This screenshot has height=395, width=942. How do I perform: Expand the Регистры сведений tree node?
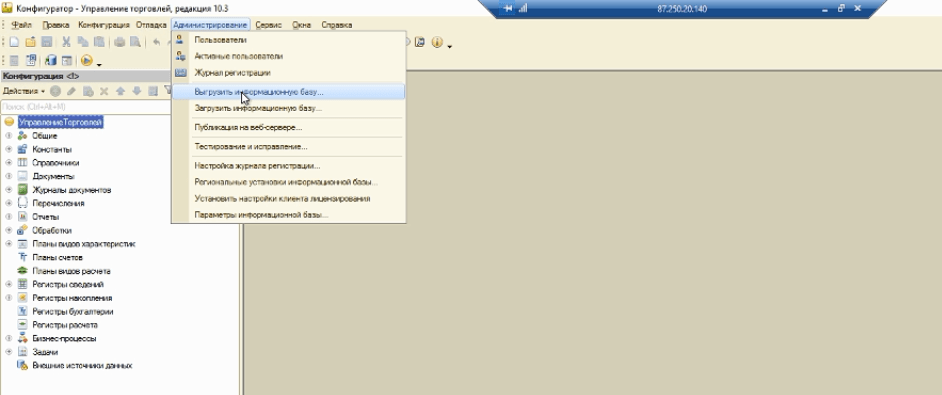coord(8,284)
